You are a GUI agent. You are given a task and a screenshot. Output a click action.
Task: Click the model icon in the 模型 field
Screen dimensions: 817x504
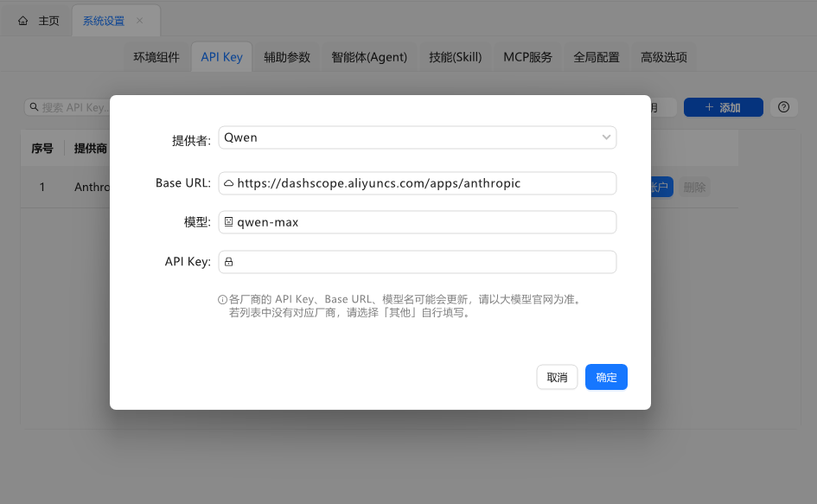(x=229, y=222)
